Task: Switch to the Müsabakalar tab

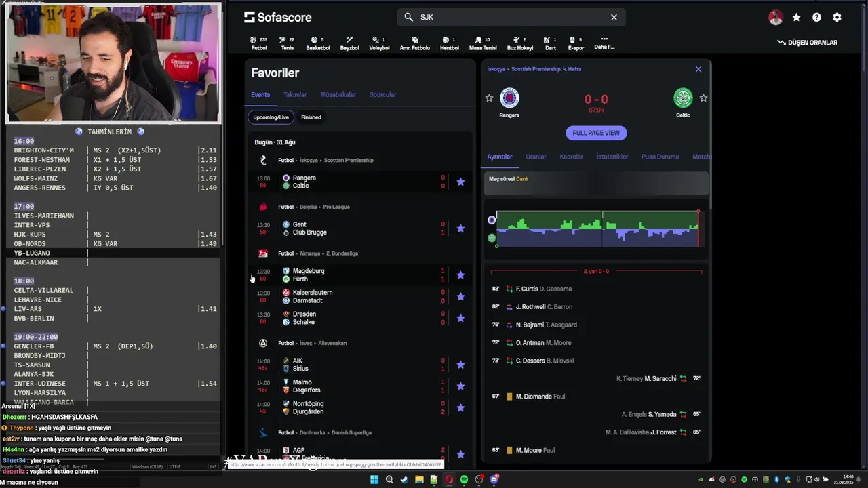Action: [338, 95]
